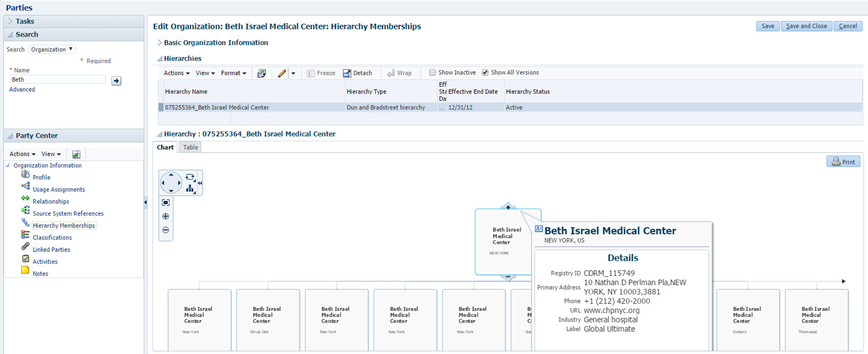Click the Export to Excel toolbar icon
The height and width of the screenshot is (354, 868).
[x=262, y=73]
